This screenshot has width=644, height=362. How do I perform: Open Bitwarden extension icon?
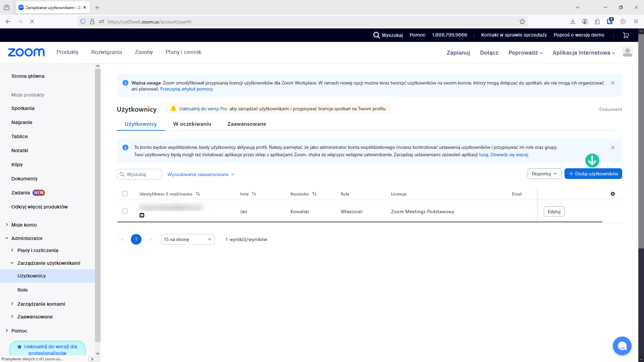[610, 21]
